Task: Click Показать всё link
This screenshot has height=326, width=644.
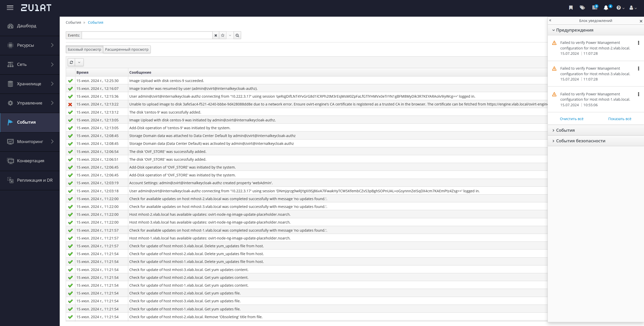Action: pos(620,119)
